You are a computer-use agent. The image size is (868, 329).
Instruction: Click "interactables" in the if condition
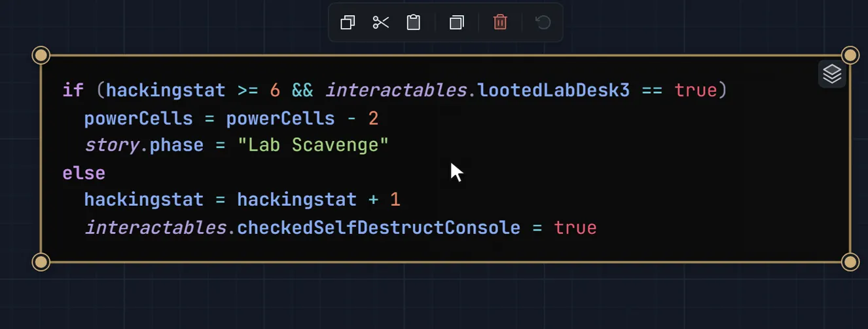[395, 90]
